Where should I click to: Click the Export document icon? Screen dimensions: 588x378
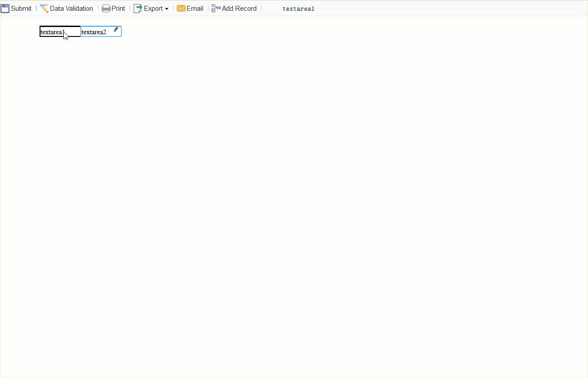click(137, 8)
